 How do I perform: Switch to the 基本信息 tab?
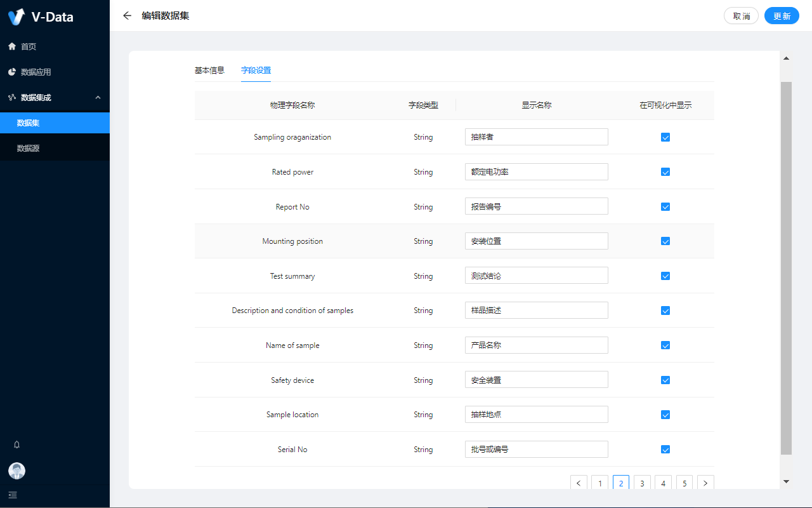(209, 70)
